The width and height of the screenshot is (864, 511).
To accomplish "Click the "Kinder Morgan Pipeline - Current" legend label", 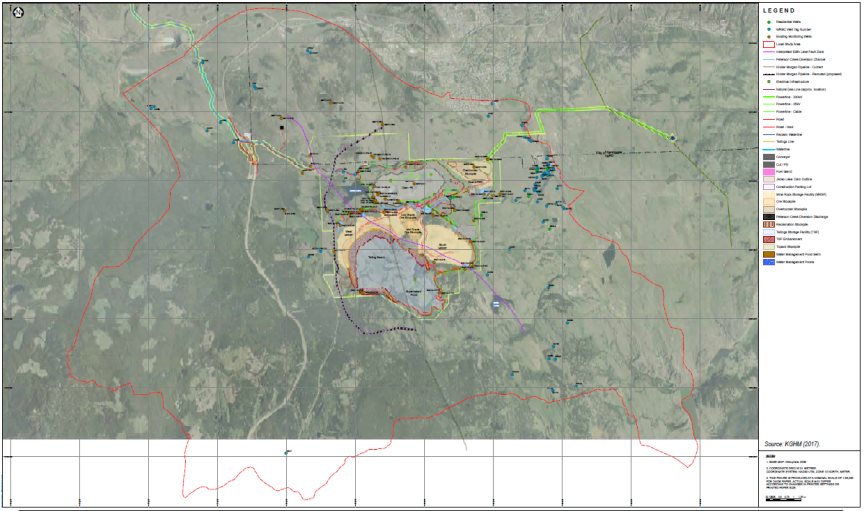I will coord(800,67).
